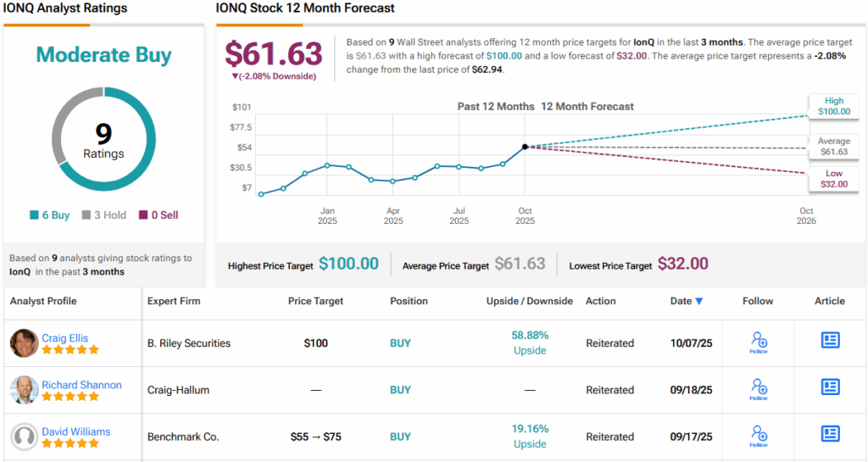Click Craig Ellis profile photo

click(24, 343)
